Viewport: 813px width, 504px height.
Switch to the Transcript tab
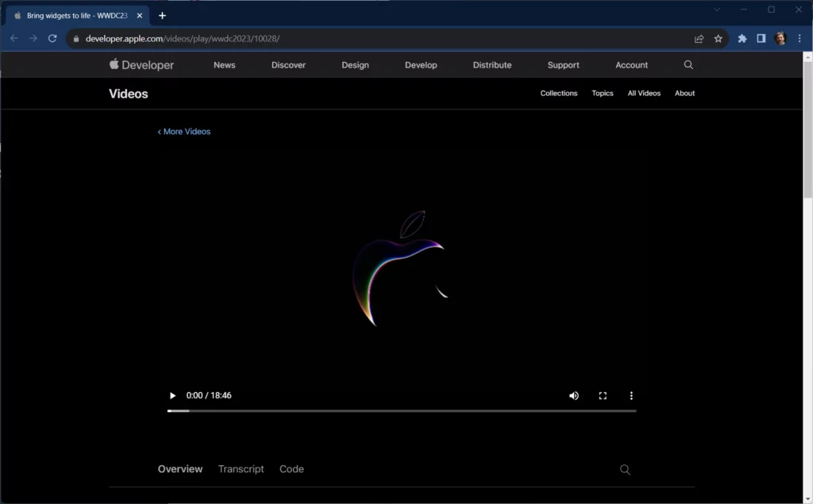pos(241,469)
